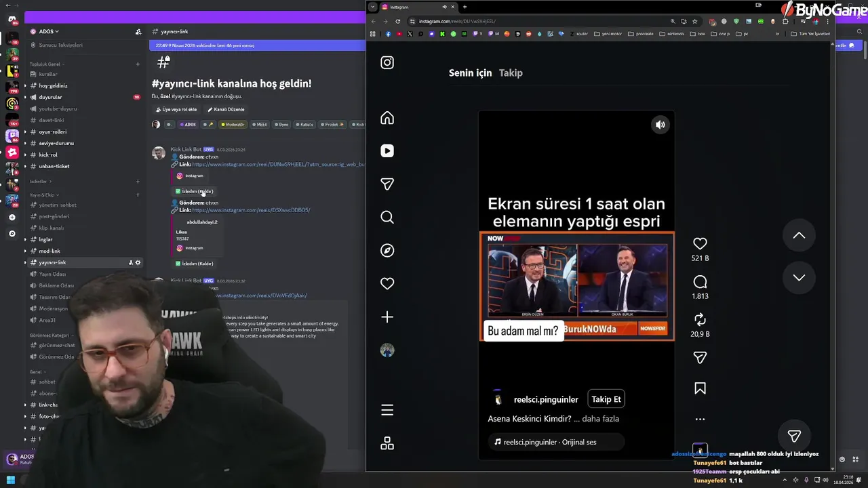Open Instagram Notifications heart in sidebar

point(387,284)
